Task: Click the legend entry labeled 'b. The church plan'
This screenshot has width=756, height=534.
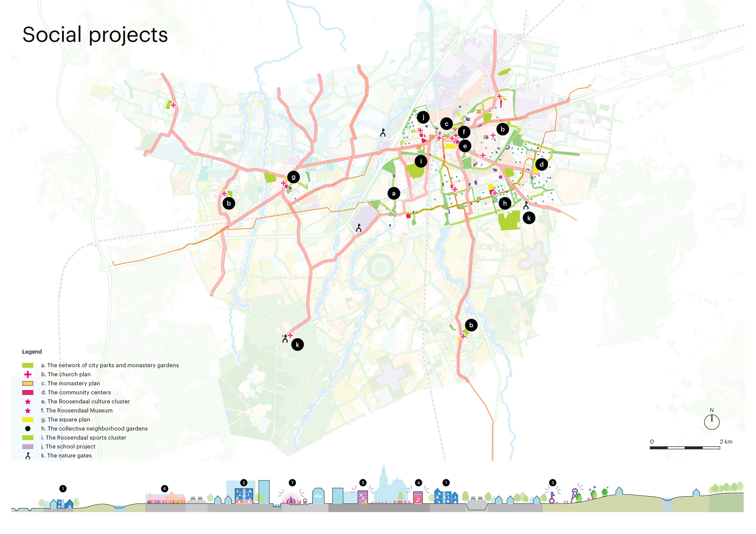Action: point(66,374)
